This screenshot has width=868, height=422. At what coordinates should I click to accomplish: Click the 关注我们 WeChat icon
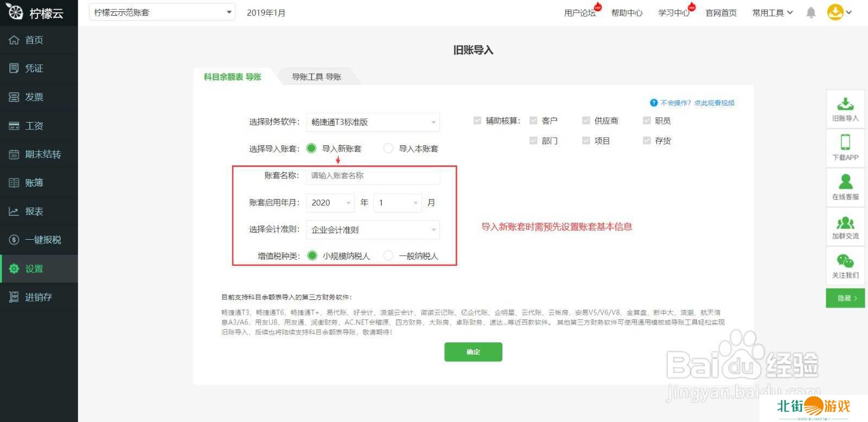click(x=845, y=261)
